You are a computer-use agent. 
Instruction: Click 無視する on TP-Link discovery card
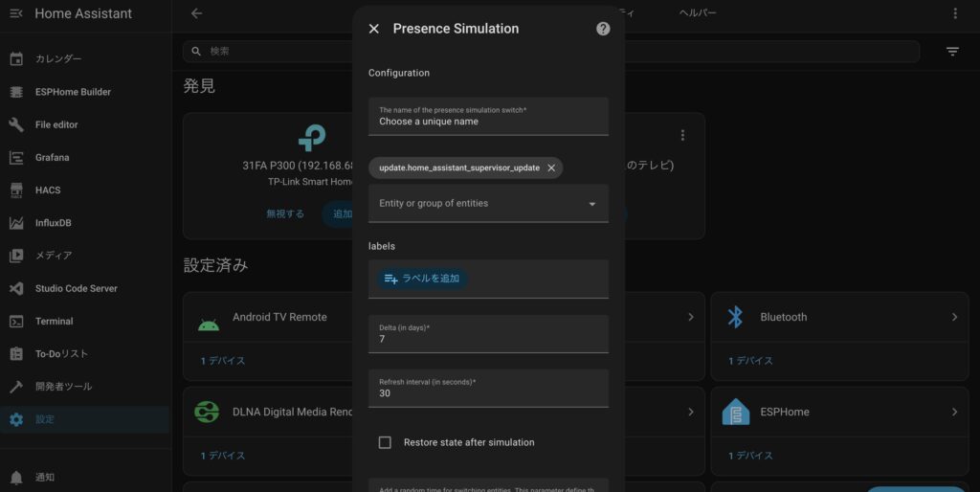pos(285,213)
